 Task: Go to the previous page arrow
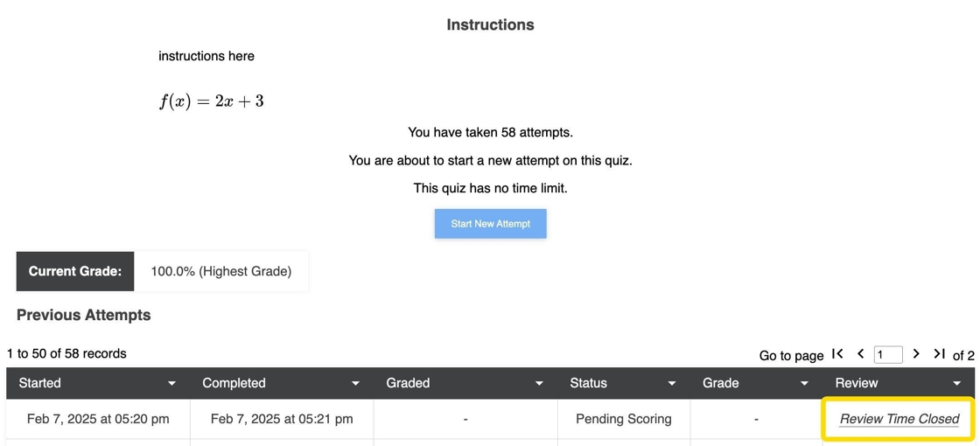[860, 354]
